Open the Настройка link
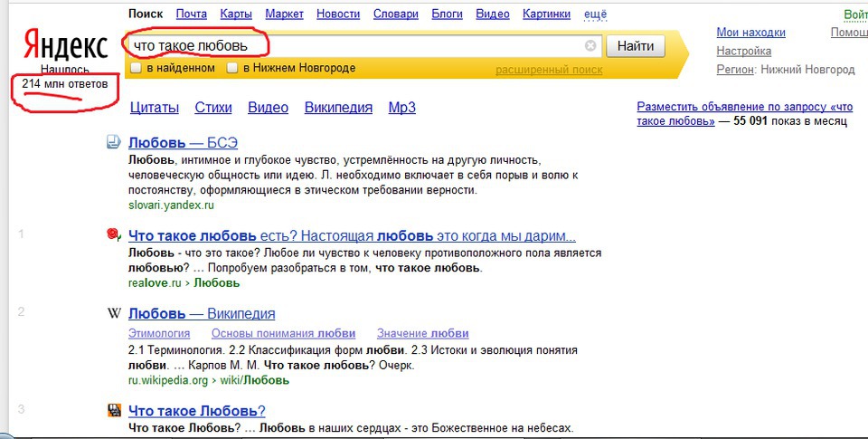Screen dimensions: 868x439 coord(743,51)
